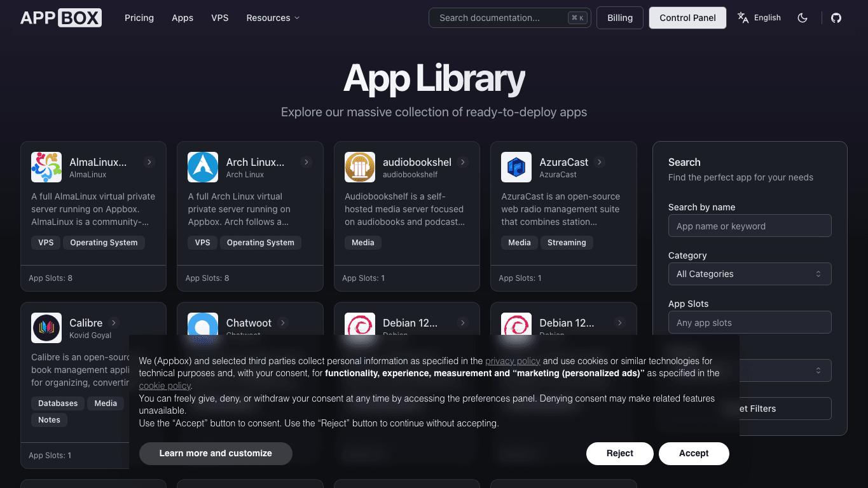
Task: Click the Notes tag on Calibre card
Action: click(x=49, y=420)
